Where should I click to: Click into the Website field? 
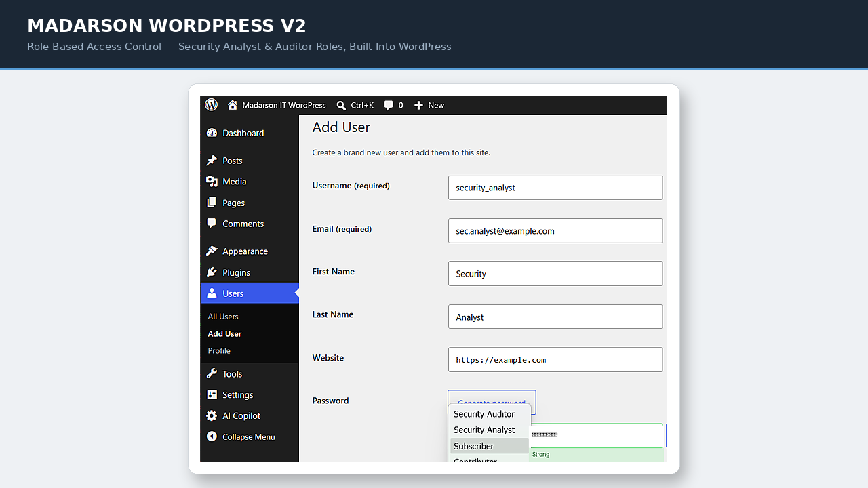click(555, 360)
